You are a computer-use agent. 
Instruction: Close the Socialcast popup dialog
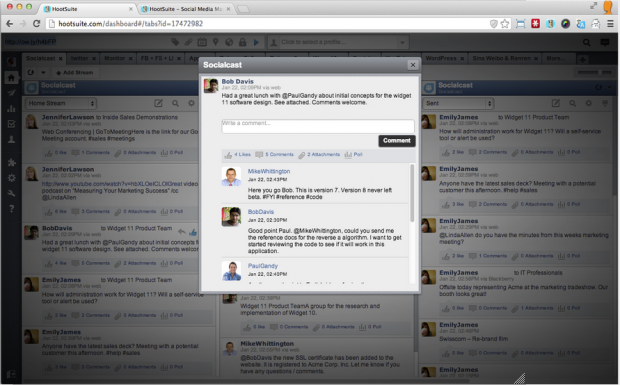point(412,65)
